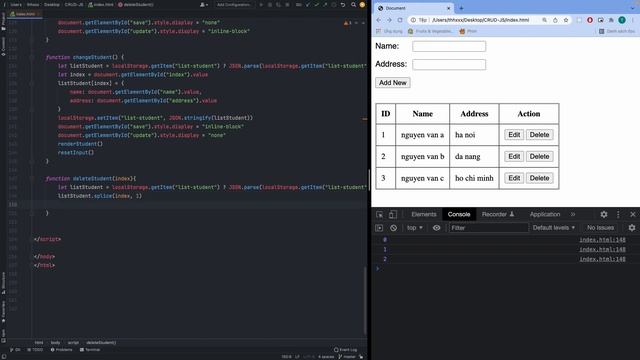Show the console sidebar panel
The width and height of the screenshot is (640, 360).
379,228
